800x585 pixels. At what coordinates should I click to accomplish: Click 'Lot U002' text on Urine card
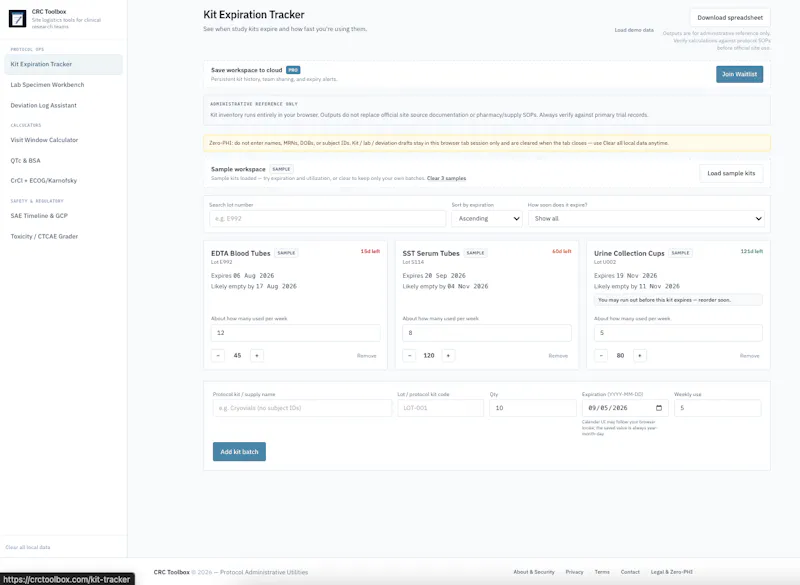click(x=605, y=262)
